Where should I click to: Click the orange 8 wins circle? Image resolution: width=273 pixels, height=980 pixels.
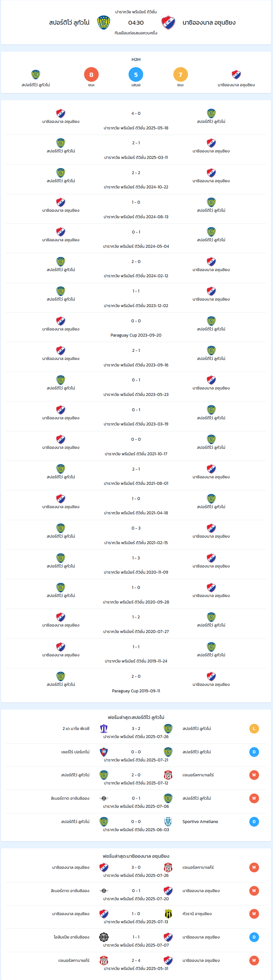(92, 75)
